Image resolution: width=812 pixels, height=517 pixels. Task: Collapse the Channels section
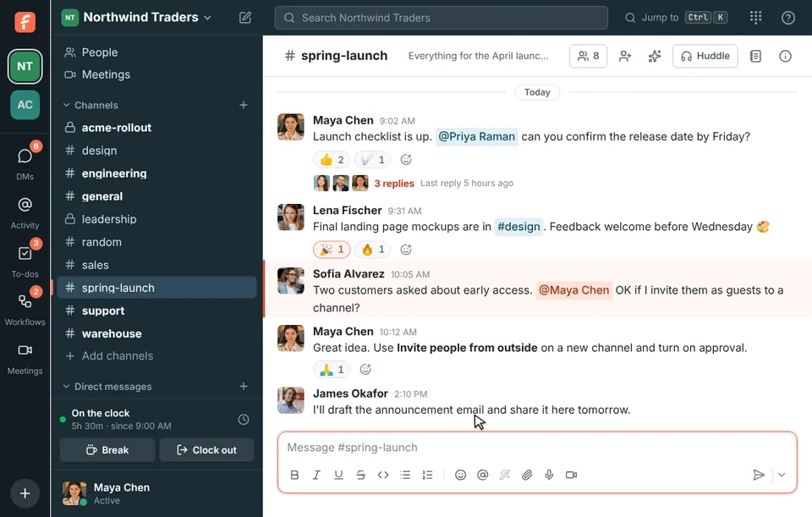66,105
